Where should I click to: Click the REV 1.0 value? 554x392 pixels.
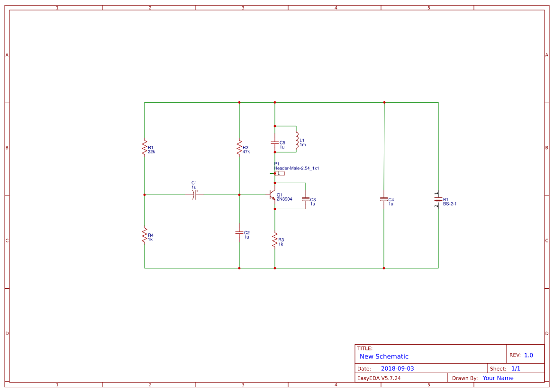coord(528,355)
